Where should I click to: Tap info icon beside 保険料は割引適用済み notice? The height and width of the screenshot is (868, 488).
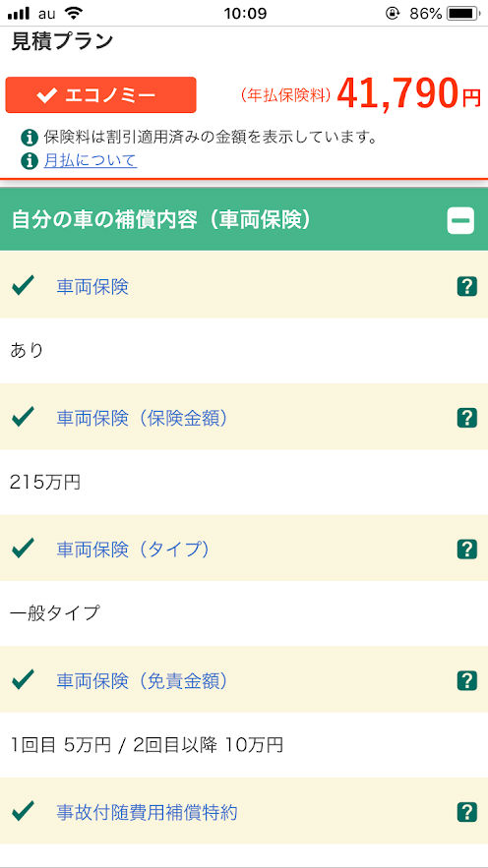pyautogui.click(x=30, y=138)
